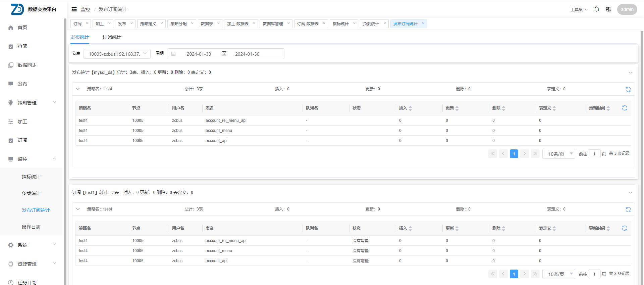The image size is (644, 285).
Task: Refresh the publish statistics table header
Action: click(624, 108)
